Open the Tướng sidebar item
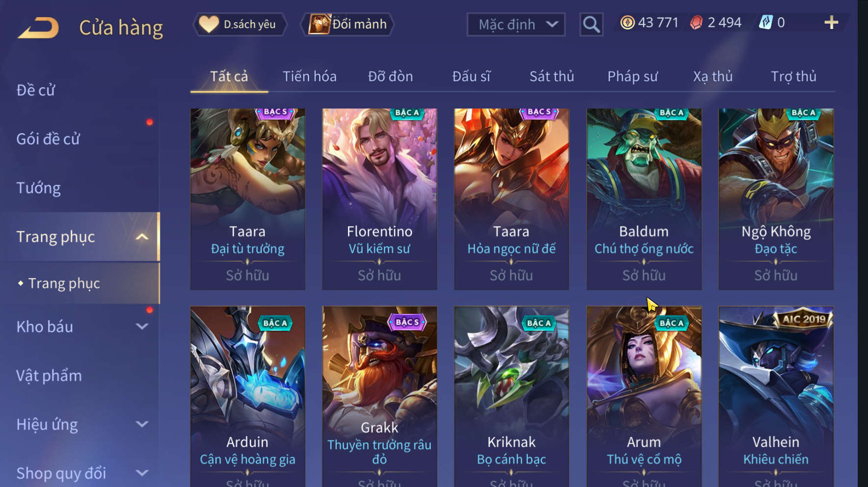Image resolution: width=868 pixels, height=487 pixels. (39, 188)
